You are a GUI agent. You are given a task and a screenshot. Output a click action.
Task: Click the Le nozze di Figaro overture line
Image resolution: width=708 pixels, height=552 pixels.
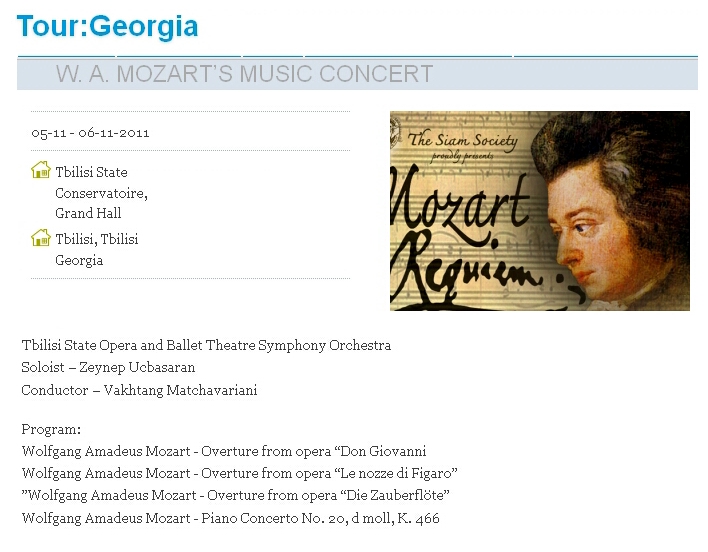tap(240, 473)
